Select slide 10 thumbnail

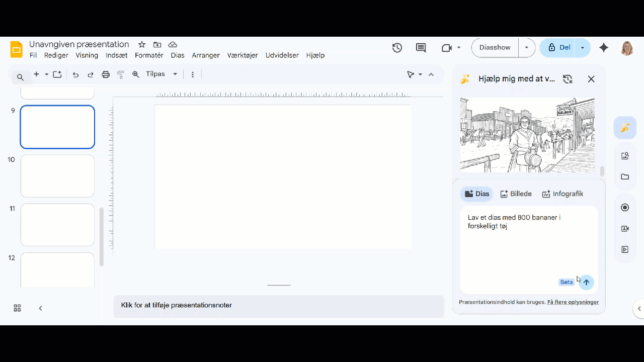(57, 176)
